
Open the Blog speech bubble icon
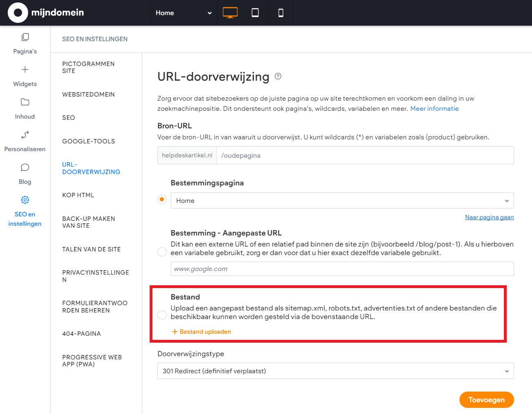click(25, 167)
